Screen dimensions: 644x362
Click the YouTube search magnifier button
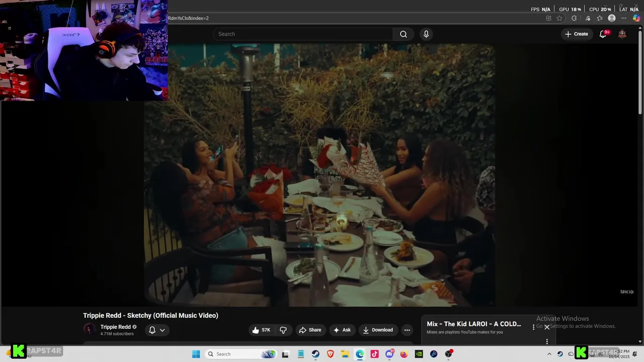pos(403,34)
